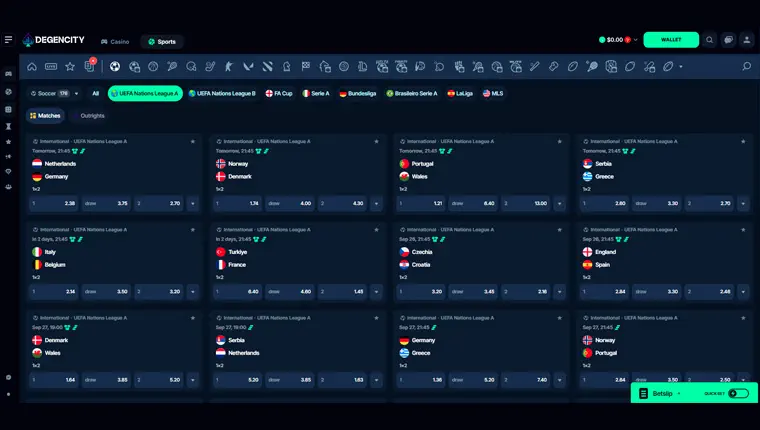
Task: Select the FA Cup league filter
Action: 279,94
